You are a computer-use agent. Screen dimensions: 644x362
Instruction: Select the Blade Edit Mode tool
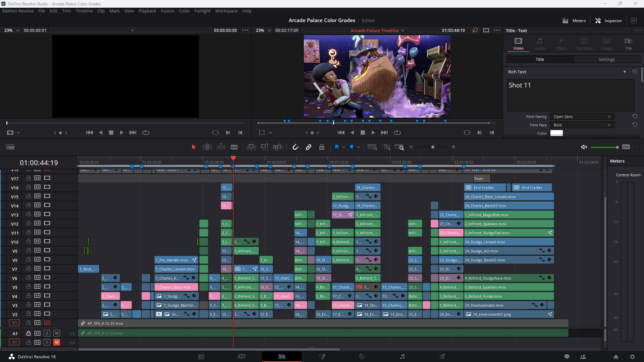[x=234, y=147]
